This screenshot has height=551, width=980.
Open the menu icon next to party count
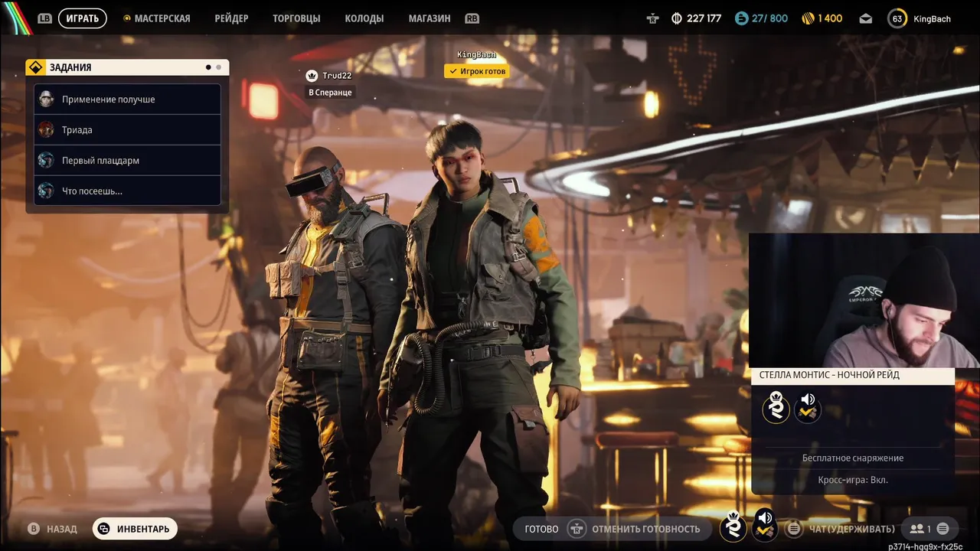[x=942, y=529]
